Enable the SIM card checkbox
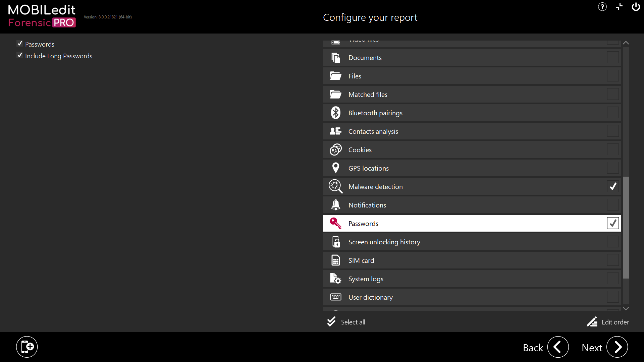This screenshot has height=362, width=644. point(613,260)
